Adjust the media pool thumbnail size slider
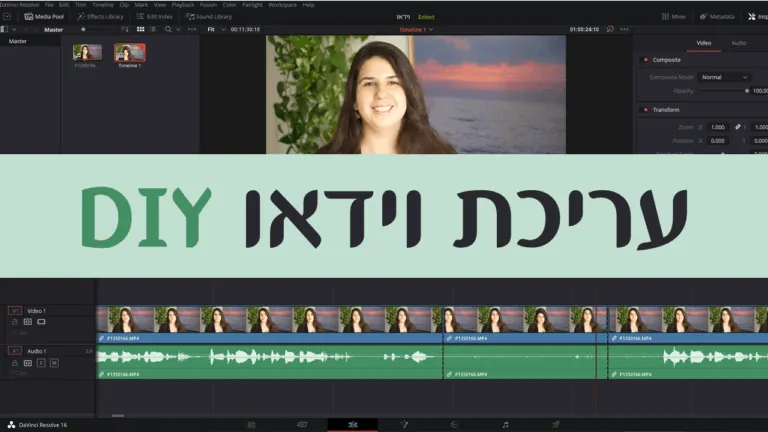 click(x=83, y=29)
